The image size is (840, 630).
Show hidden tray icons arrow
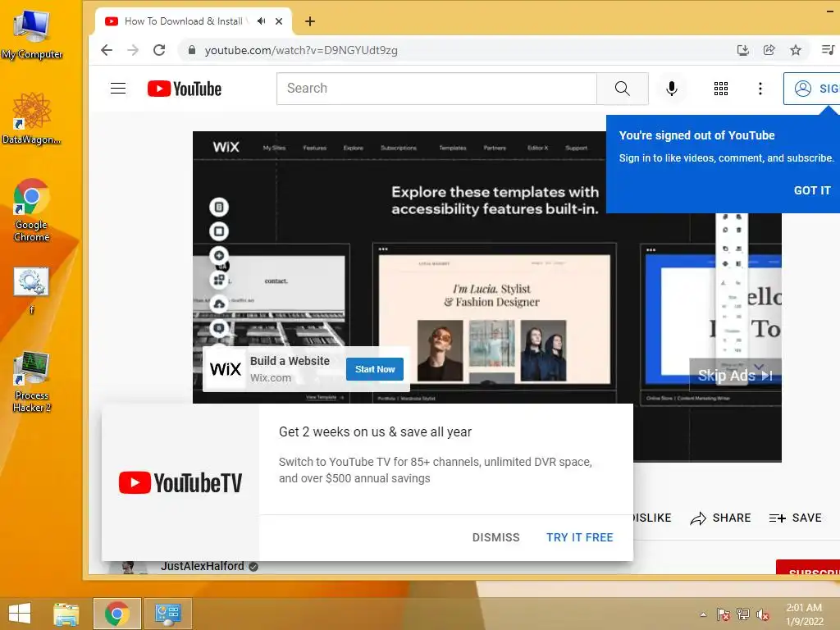pos(703,614)
